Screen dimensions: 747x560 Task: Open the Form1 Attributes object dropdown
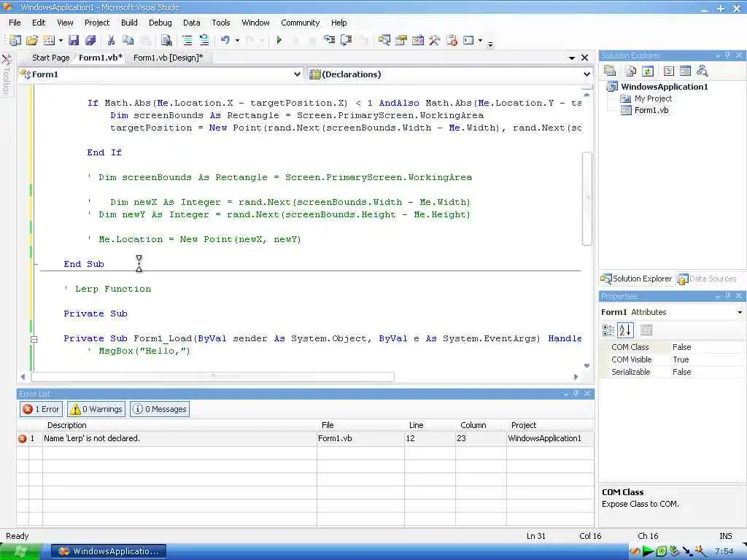[x=740, y=312]
